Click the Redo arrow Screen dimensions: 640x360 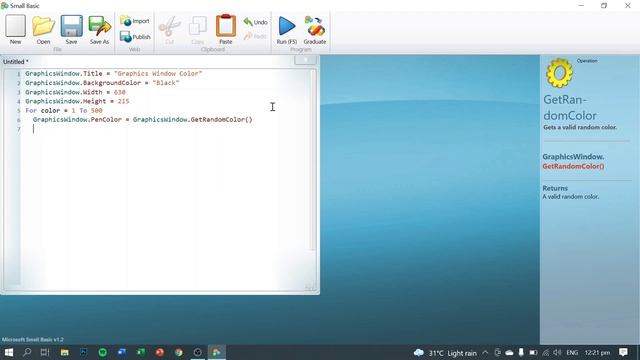(x=255, y=36)
